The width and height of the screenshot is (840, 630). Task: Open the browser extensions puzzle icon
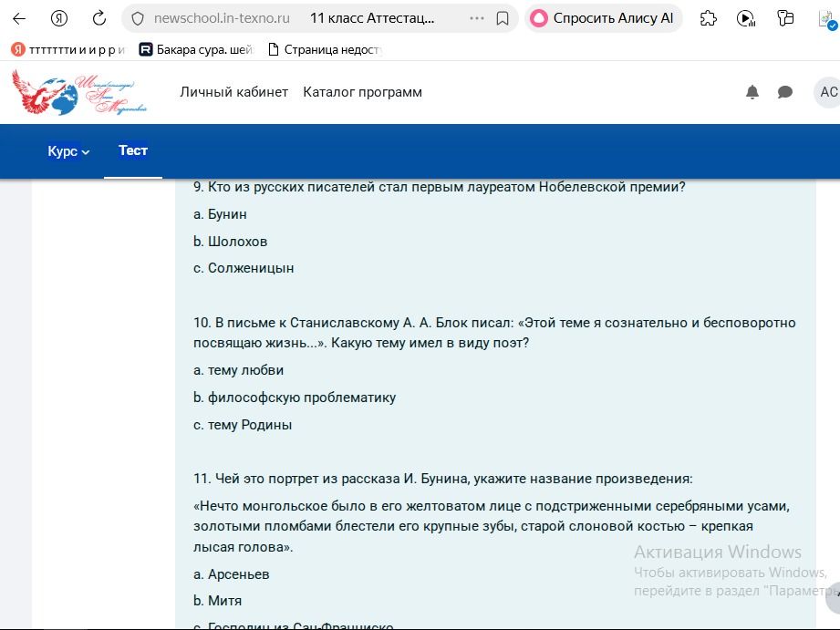(x=709, y=19)
